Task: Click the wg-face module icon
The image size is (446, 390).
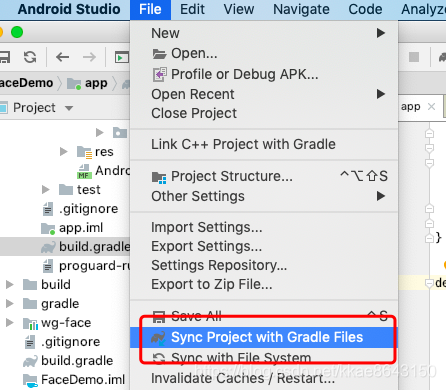Action: click(30, 323)
